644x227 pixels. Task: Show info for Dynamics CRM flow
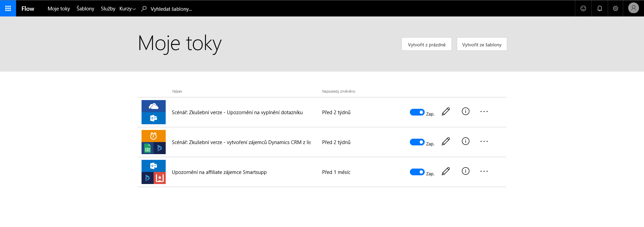point(466,141)
